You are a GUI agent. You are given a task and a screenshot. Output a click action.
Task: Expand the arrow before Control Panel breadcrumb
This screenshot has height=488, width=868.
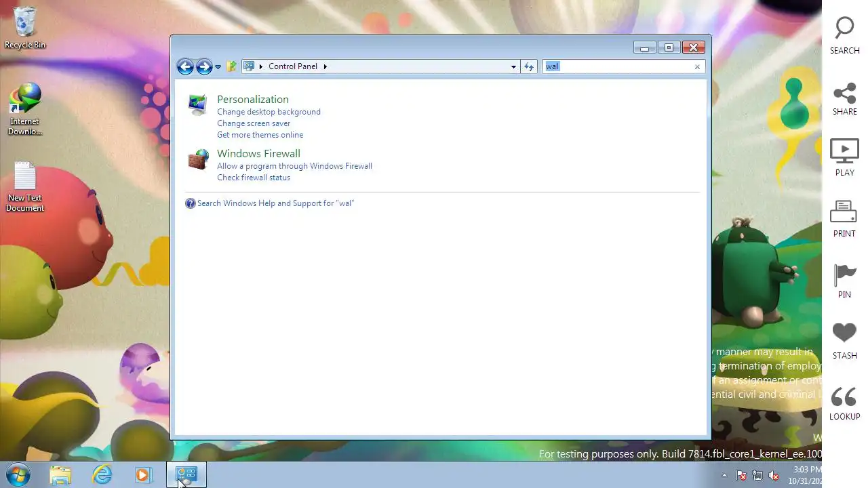pyautogui.click(x=260, y=66)
